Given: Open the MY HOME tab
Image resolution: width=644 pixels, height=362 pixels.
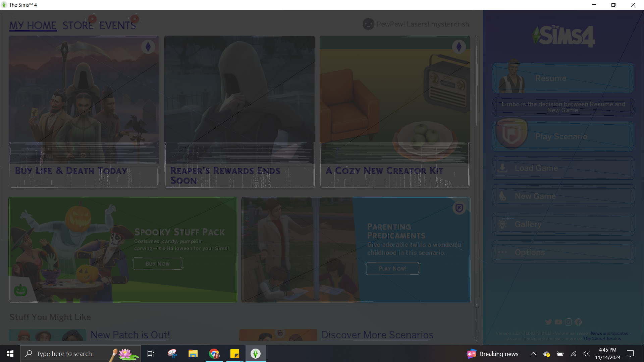Looking at the screenshot, I should click(33, 25).
